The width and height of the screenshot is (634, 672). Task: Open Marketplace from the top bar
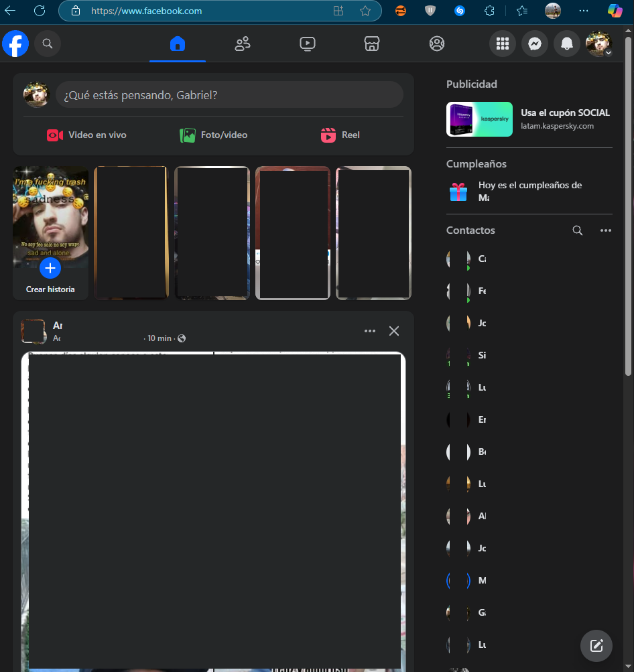[372, 43]
